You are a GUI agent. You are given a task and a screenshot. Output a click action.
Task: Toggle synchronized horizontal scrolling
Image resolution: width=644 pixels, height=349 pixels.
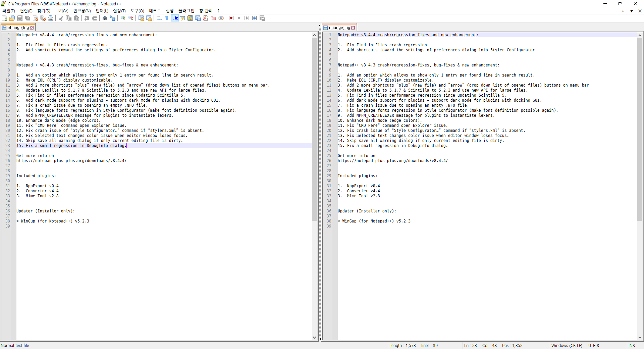(x=149, y=18)
